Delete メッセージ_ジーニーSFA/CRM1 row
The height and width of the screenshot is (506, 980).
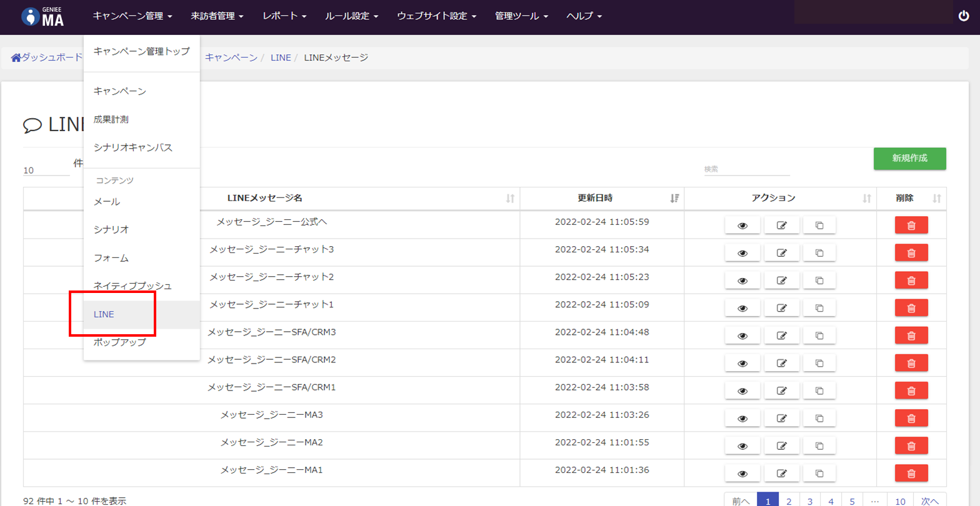pyautogui.click(x=911, y=390)
